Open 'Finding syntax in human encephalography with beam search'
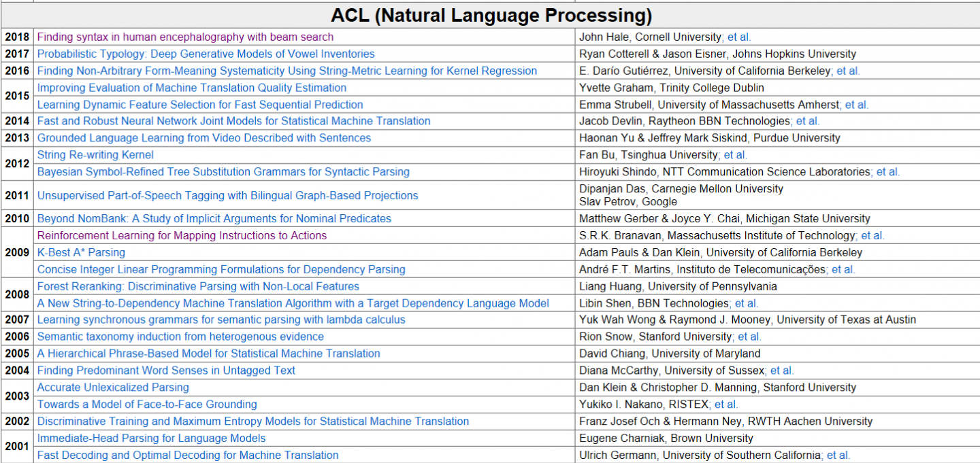Image resolution: width=980 pixels, height=463 pixels. (x=185, y=37)
